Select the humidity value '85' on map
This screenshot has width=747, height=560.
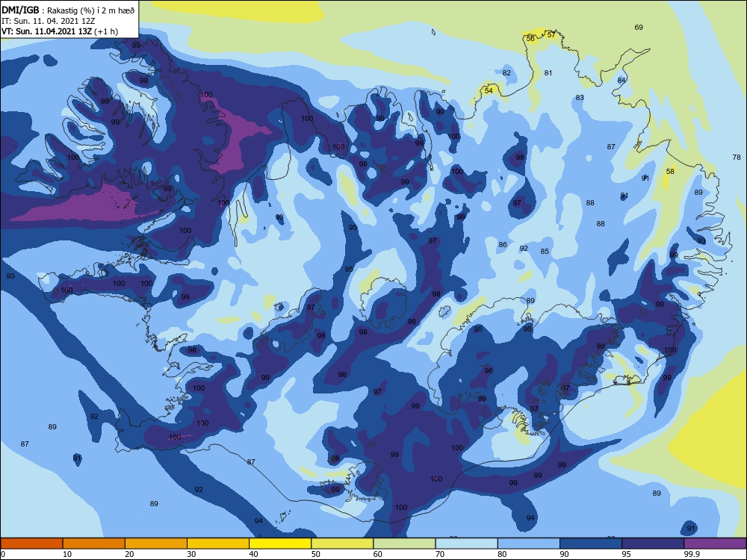[x=545, y=252]
